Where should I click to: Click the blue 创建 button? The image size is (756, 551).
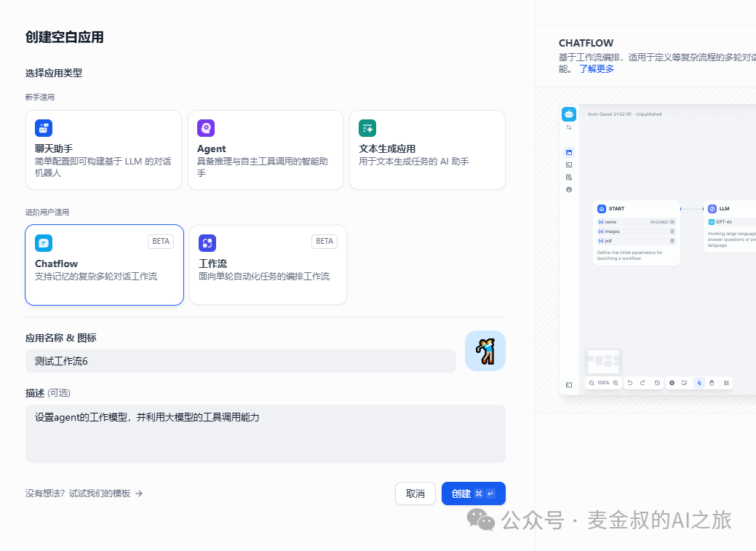tap(474, 493)
